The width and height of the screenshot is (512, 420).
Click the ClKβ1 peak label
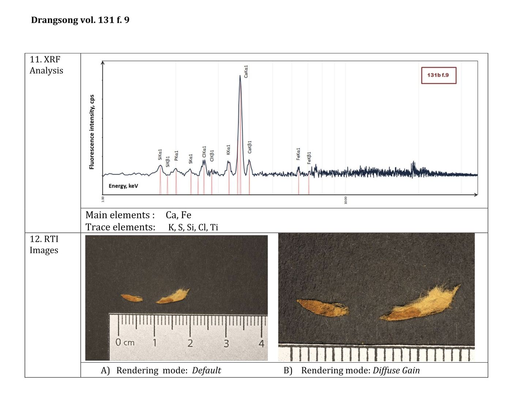212,155
